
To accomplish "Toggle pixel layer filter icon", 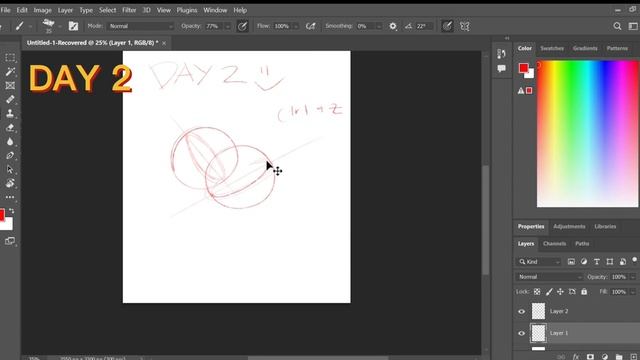I will coord(571,262).
